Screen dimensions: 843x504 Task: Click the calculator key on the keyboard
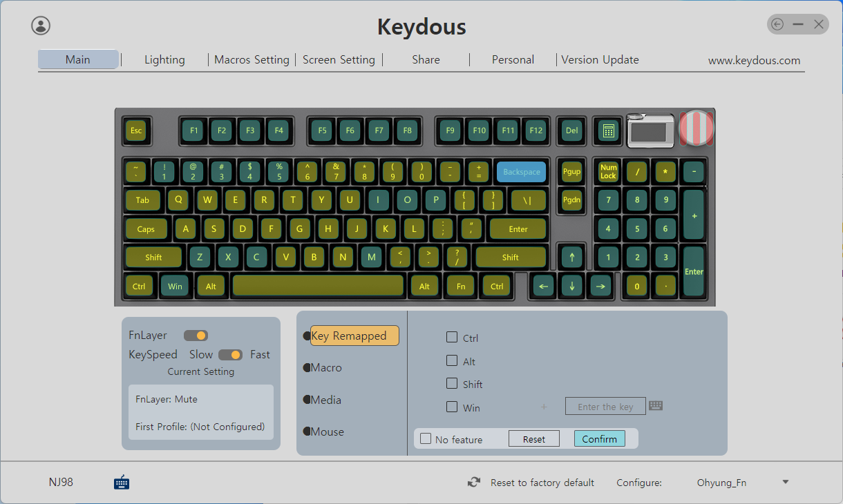tap(608, 131)
